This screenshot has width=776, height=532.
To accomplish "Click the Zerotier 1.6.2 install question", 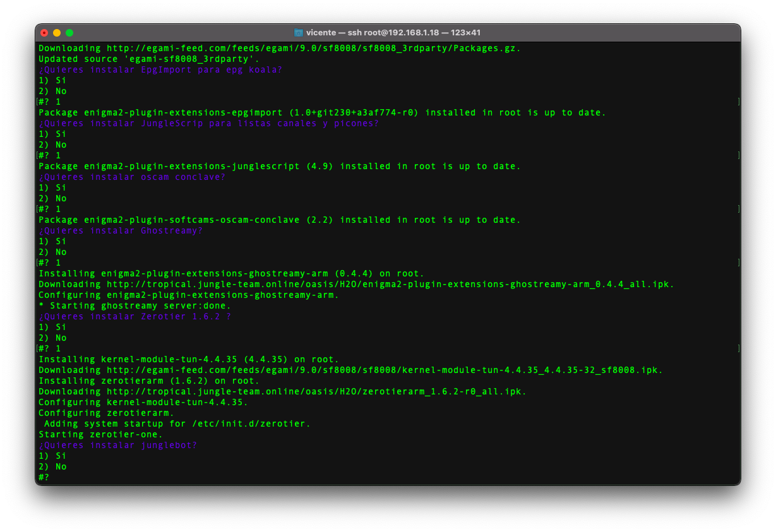I will 134,317.
